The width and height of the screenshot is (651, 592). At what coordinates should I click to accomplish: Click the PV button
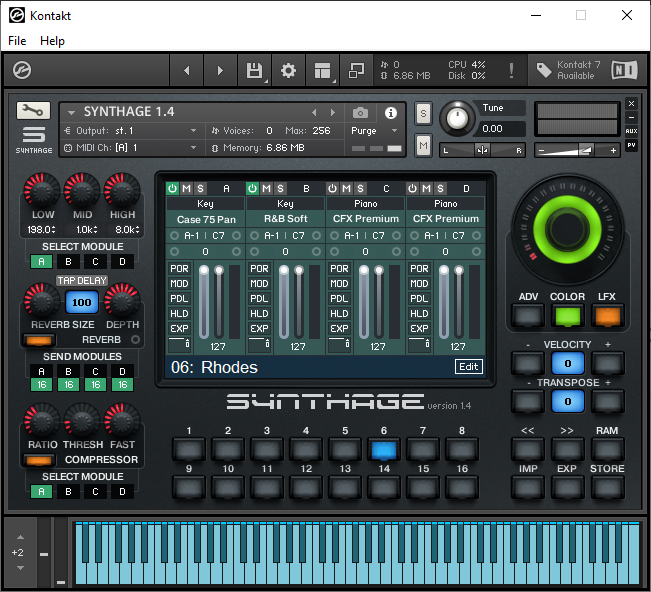click(631, 145)
